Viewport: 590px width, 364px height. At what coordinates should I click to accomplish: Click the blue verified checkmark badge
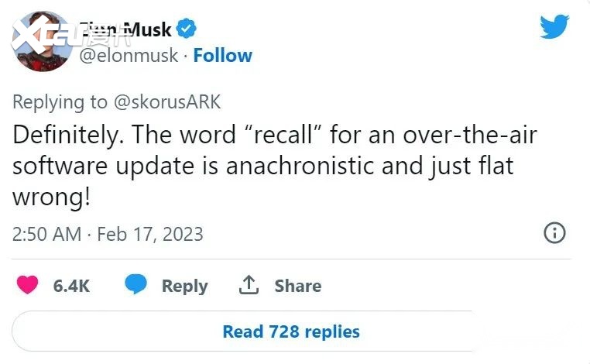pyautogui.click(x=187, y=30)
